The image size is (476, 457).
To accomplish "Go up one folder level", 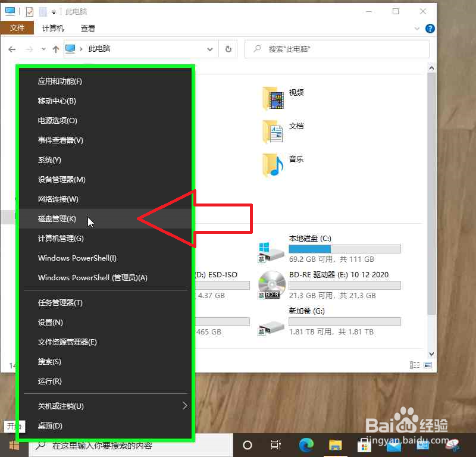I will point(56,49).
